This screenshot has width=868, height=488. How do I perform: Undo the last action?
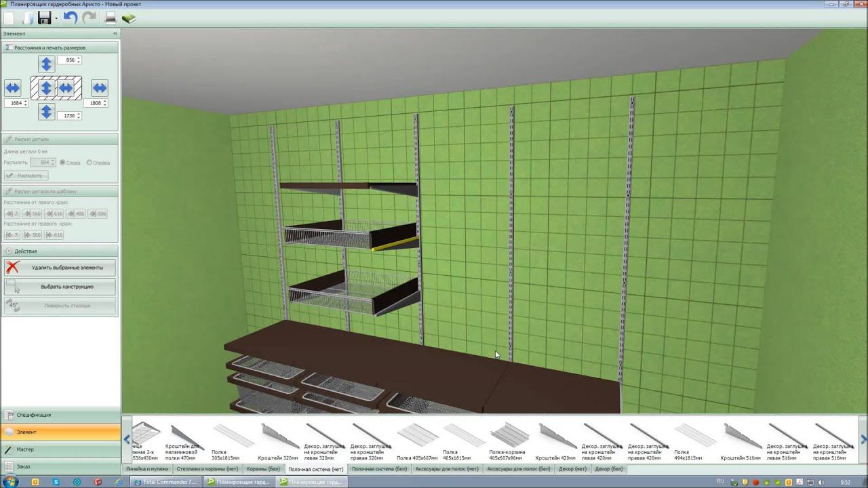(70, 18)
